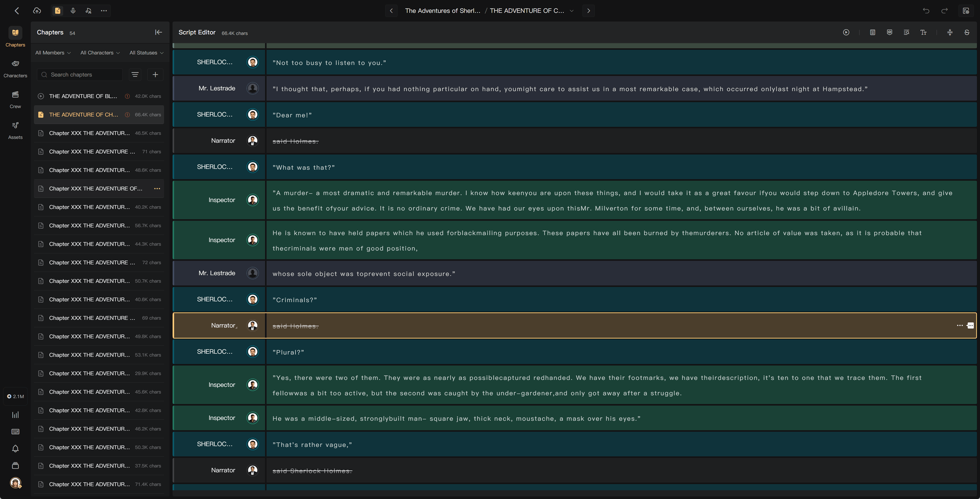Open the chapter with 29.9K chars
Screen dimensions: 980x499
99,373
